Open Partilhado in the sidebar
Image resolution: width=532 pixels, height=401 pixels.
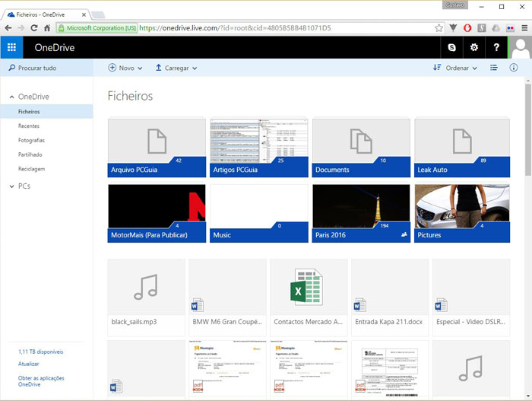click(x=30, y=154)
